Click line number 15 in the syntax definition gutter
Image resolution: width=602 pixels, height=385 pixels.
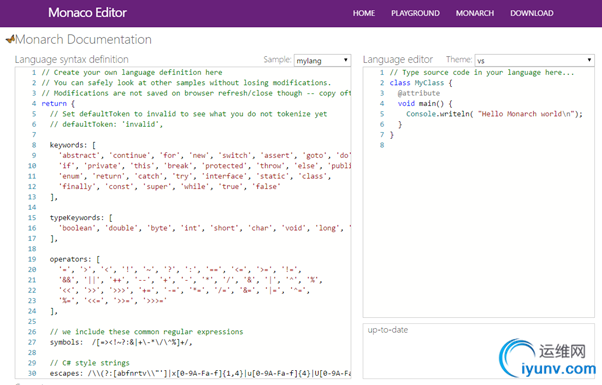pos(32,218)
